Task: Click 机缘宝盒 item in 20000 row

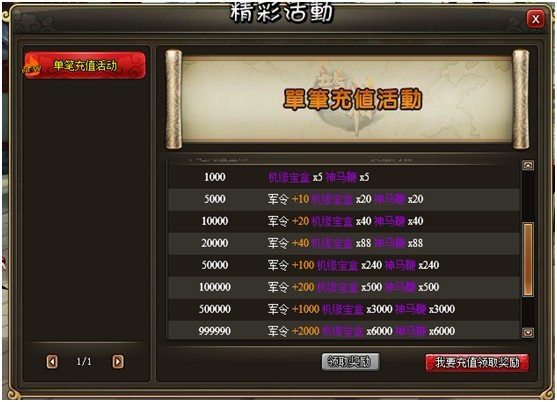Action: click(x=332, y=243)
